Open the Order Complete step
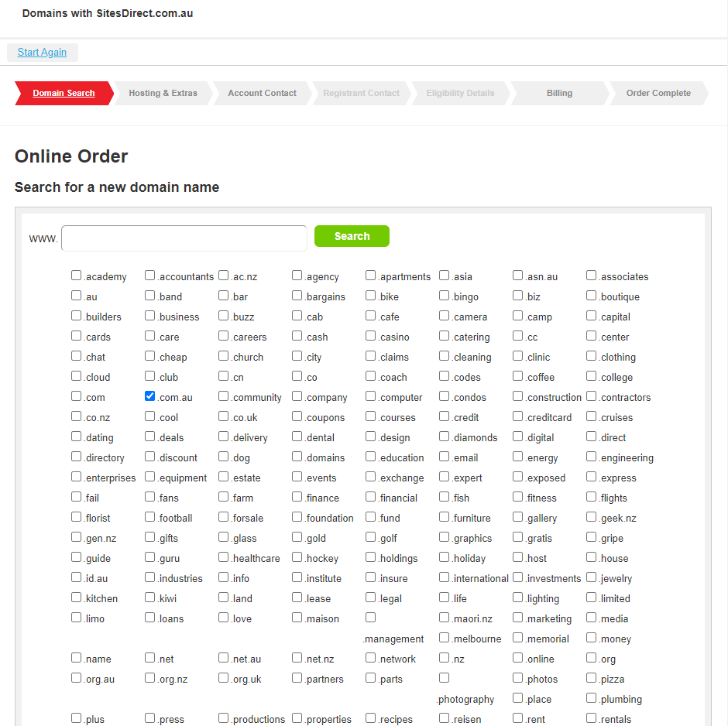 tap(658, 93)
